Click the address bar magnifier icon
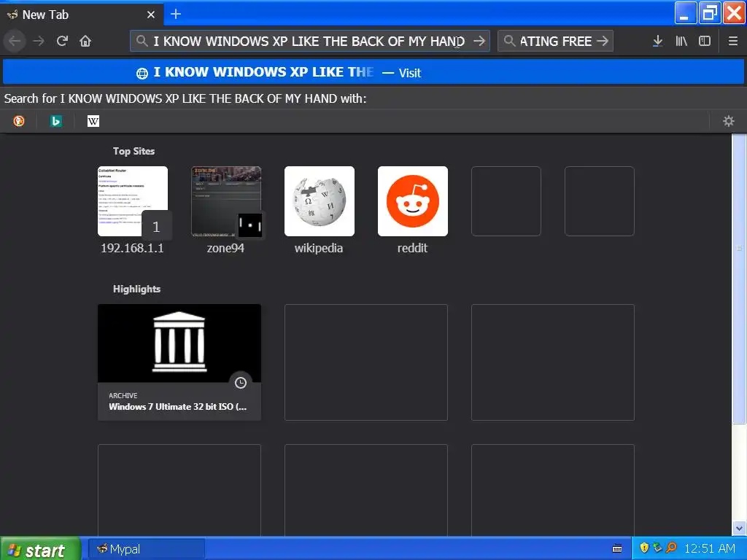 point(142,41)
